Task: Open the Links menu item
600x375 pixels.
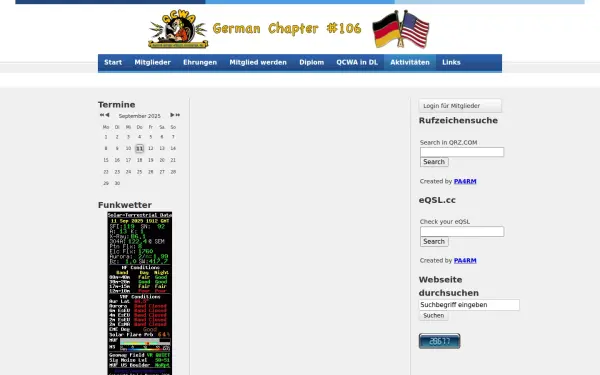Action: pyautogui.click(x=451, y=62)
